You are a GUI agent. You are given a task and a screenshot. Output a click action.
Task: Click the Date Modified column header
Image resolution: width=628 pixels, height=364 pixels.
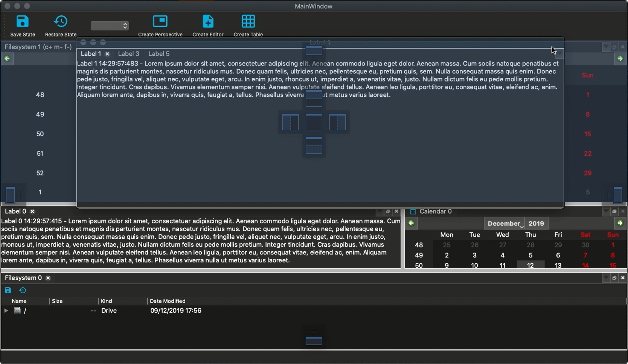[x=167, y=301]
